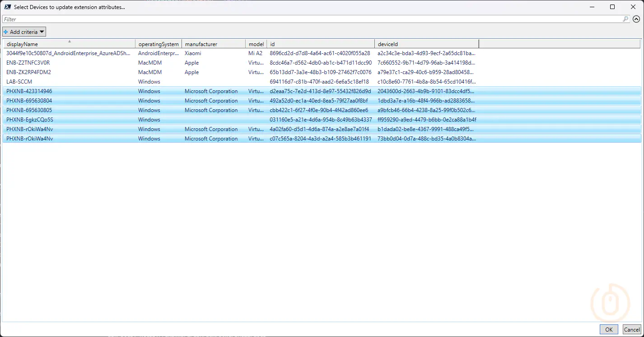Collapse the criteria panel with chevron button
Viewport: 644px width, 337px height.
[636, 19]
